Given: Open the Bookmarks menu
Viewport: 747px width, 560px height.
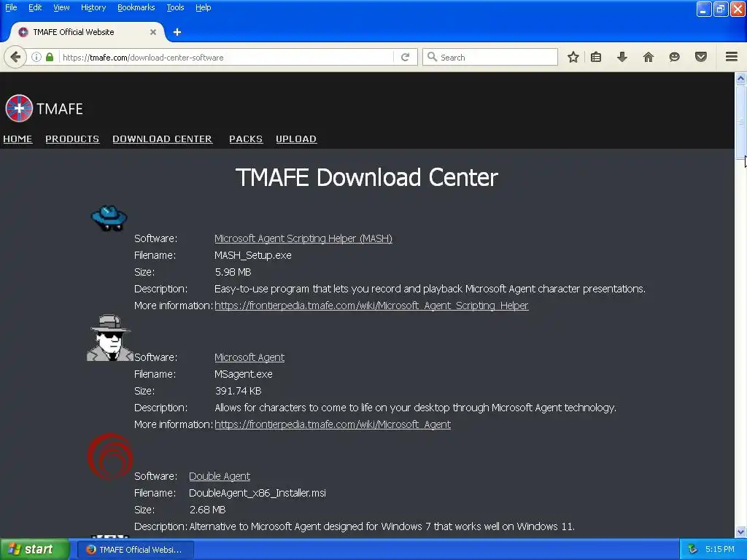Looking at the screenshot, I should click(x=136, y=7).
